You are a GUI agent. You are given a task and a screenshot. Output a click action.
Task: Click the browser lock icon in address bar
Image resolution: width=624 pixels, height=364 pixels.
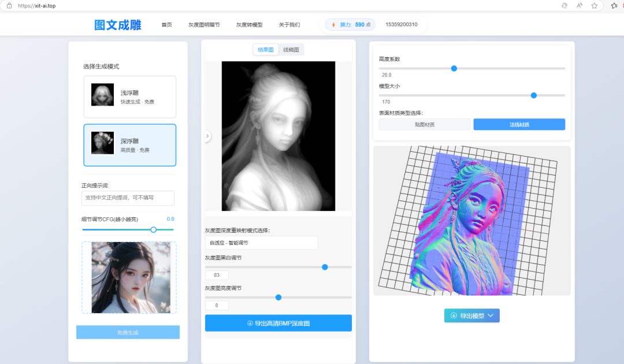tap(9, 6)
